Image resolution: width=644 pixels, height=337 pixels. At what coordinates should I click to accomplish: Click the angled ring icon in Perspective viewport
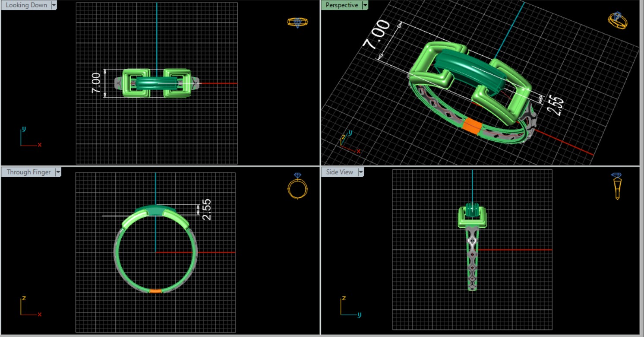[617, 20]
